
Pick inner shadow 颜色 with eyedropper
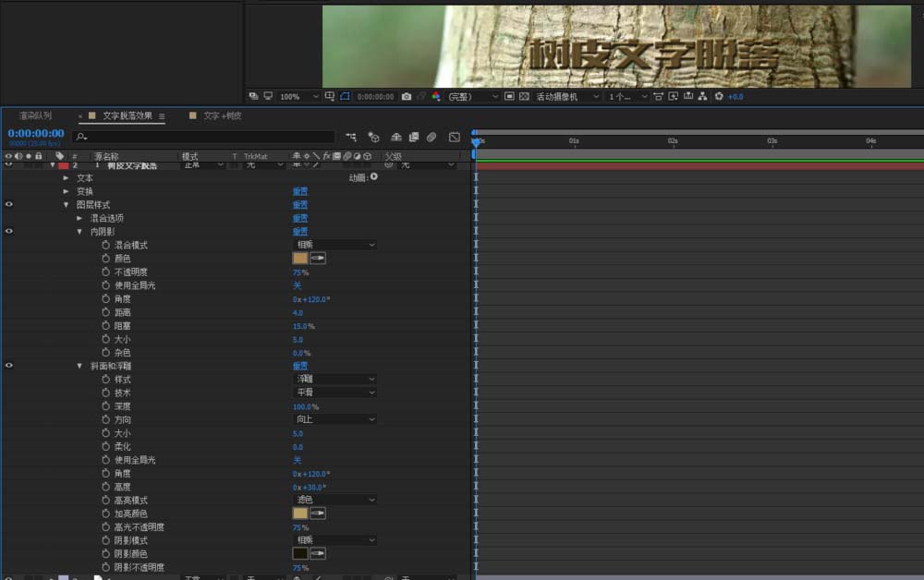(x=318, y=258)
